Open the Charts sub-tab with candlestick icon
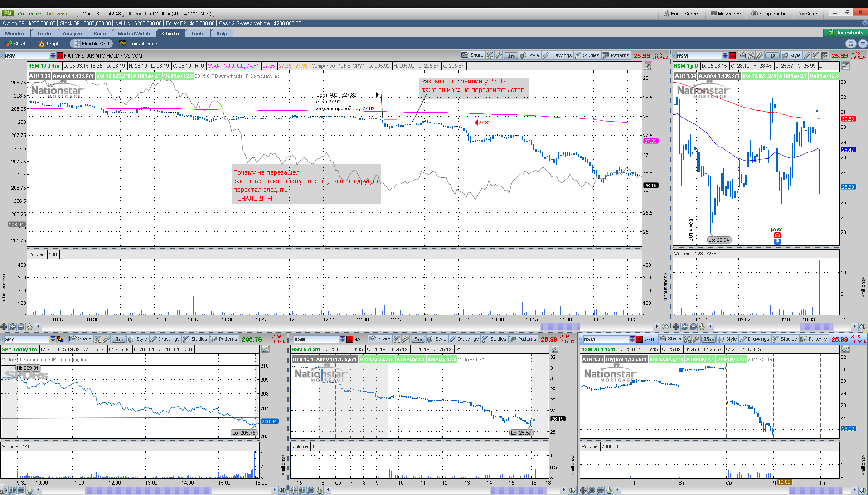 [17, 44]
